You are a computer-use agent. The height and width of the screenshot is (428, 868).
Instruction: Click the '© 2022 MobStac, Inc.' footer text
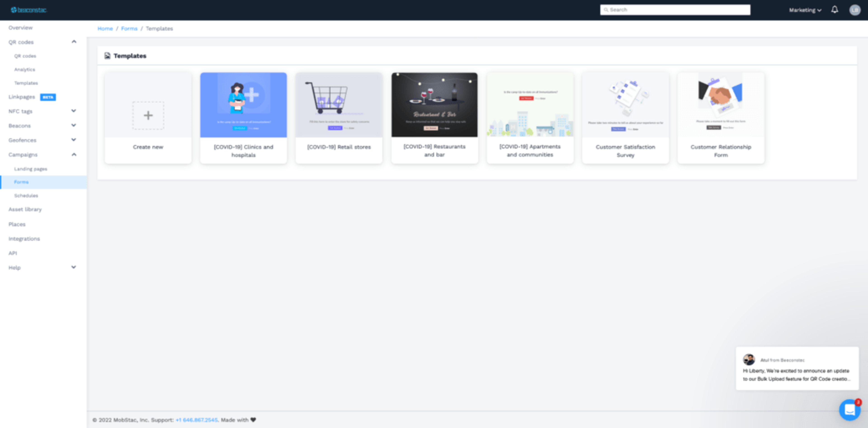click(121, 420)
